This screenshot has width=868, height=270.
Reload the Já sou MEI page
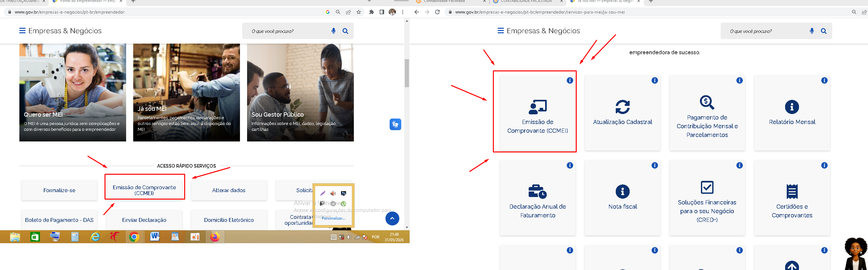[437, 12]
